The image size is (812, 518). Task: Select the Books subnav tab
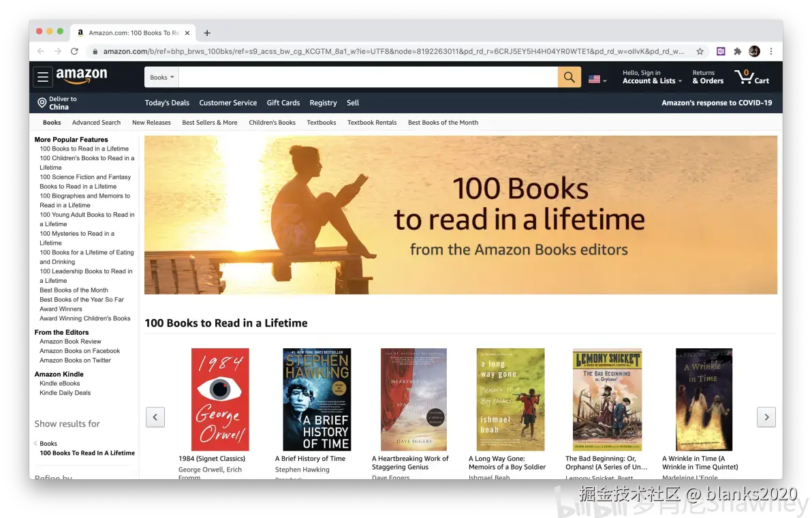(52, 122)
